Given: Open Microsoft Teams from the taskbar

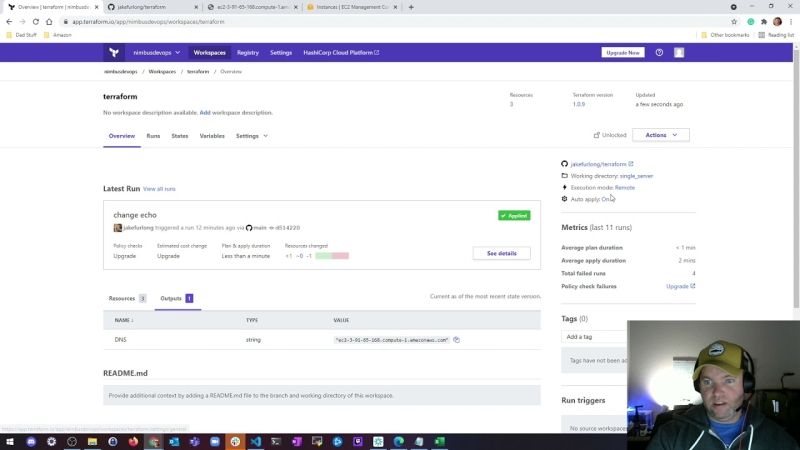Looking at the screenshot, I should (194, 441).
